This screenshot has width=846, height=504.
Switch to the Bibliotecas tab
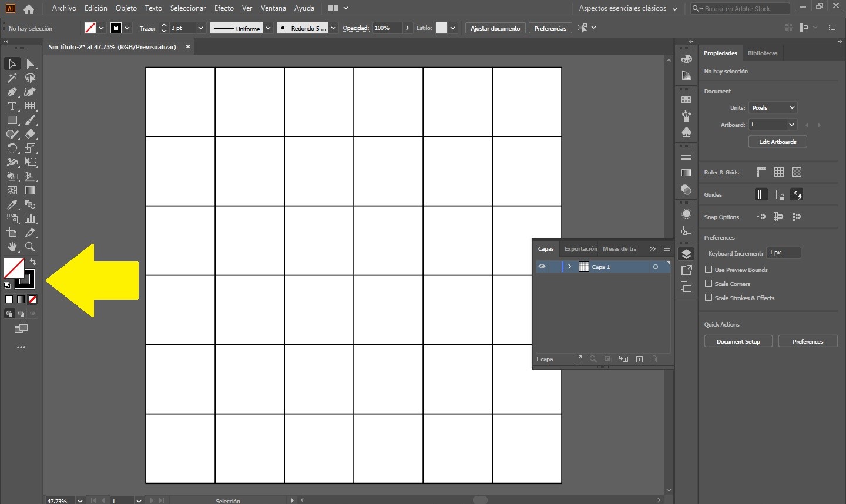763,53
